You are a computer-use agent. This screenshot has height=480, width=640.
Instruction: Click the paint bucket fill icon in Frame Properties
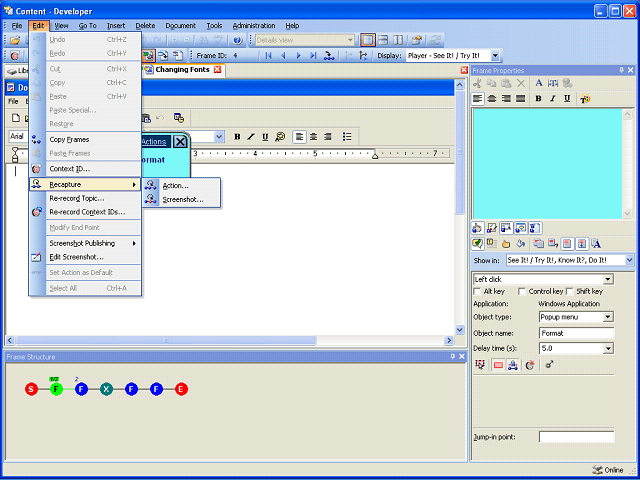(x=520, y=244)
